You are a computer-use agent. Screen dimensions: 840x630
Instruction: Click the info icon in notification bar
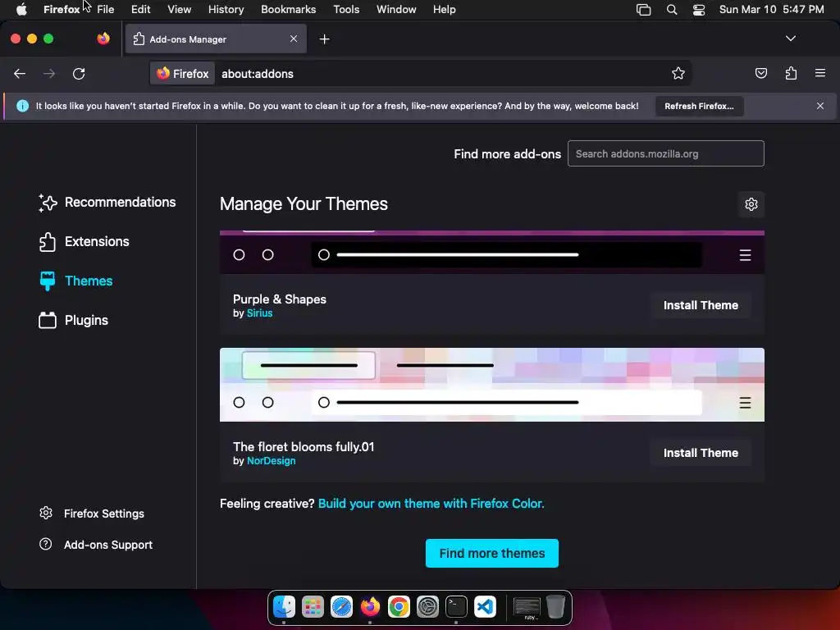click(x=22, y=106)
